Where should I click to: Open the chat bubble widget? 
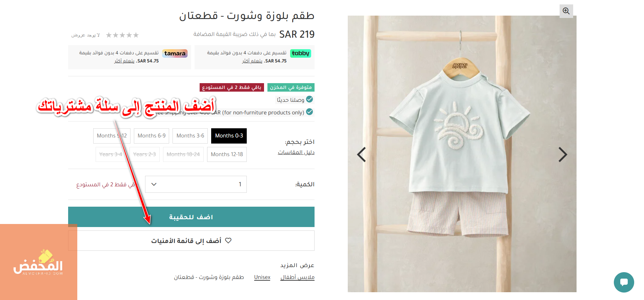click(624, 282)
